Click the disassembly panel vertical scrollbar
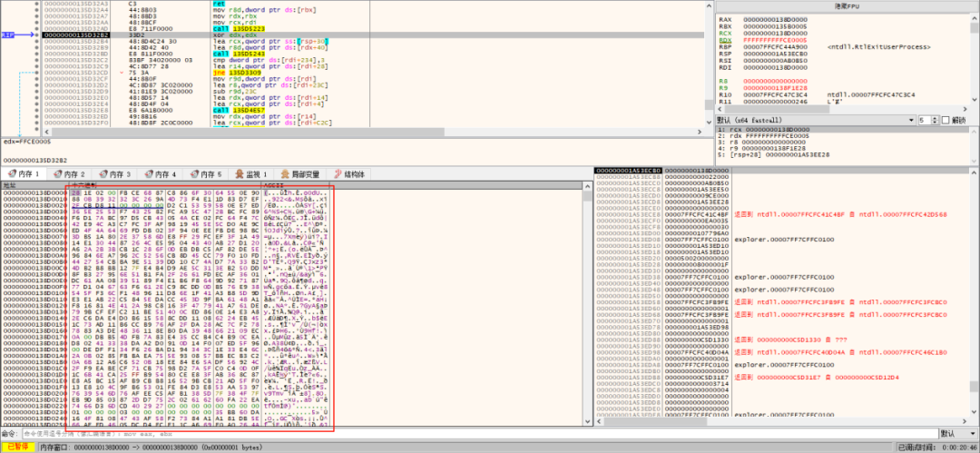Screen dimensions: 980x453 (709, 63)
